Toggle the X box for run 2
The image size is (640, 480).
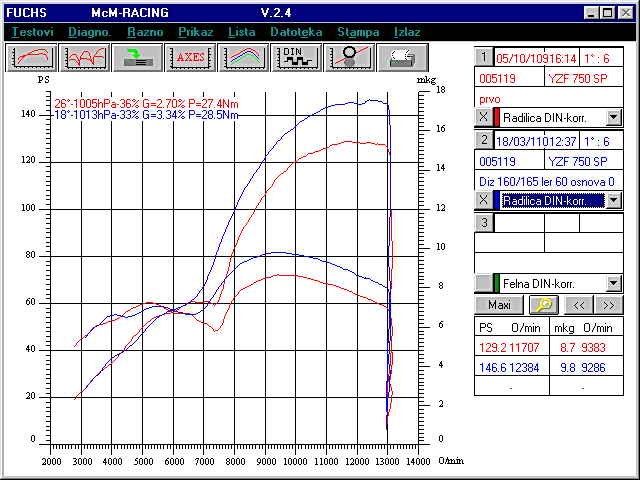tap(483, 200)
